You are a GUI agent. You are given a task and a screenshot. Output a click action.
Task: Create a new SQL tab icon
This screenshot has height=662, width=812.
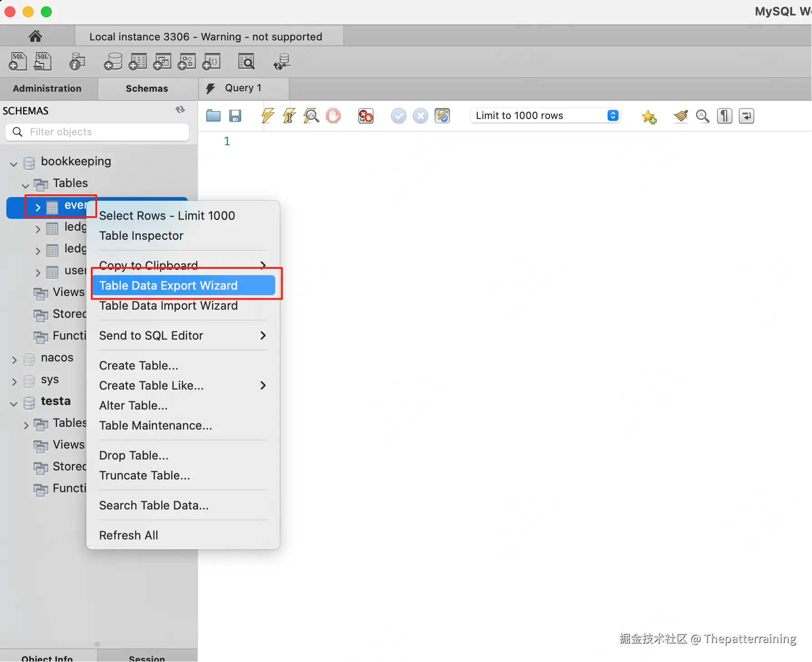coord(18,61)
